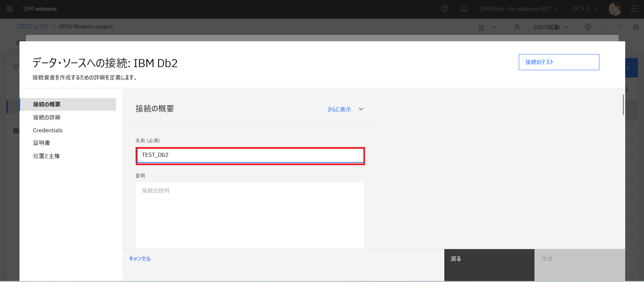Click the 接続の説明 description text area

point(250,216)
